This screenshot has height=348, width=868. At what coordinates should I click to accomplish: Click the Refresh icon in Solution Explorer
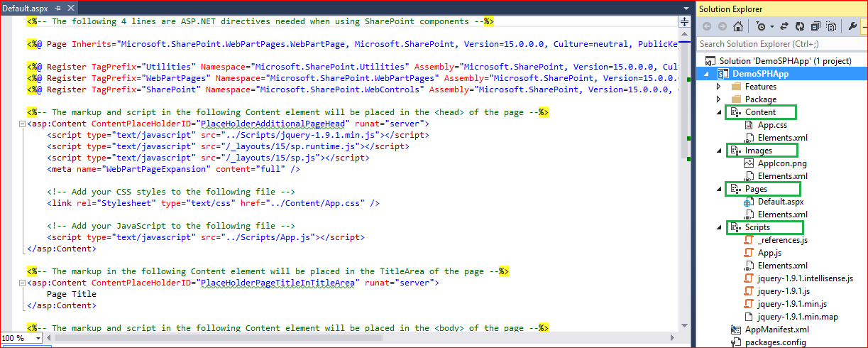tap(800, 27)
